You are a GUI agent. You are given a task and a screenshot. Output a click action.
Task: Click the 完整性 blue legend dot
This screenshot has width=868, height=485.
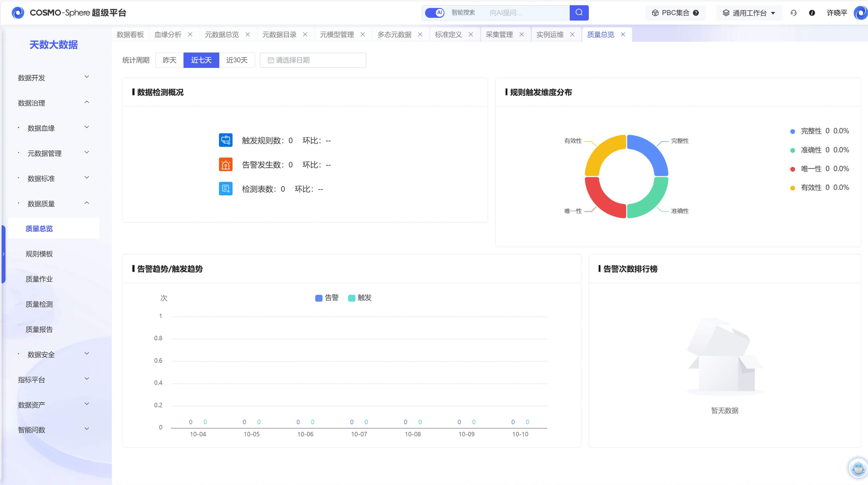pyautogui.click(x=792, y=131)
